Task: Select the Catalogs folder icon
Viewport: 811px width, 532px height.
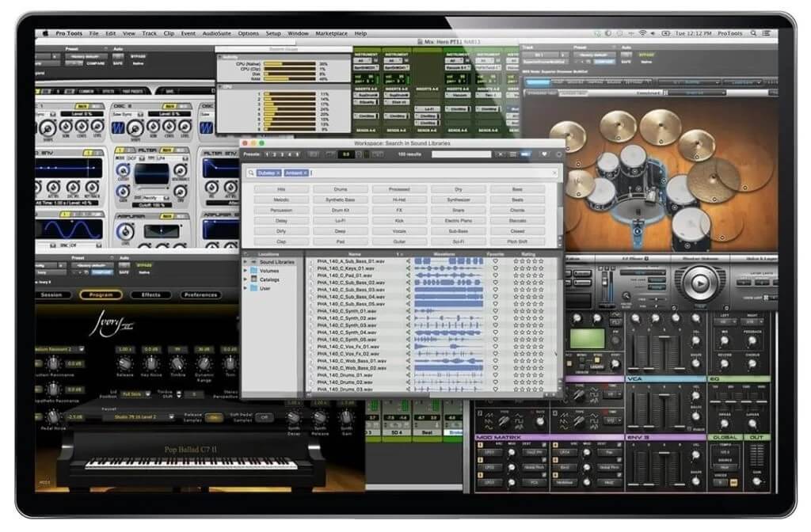Action: pyautogui.click(x=254, y=279)
